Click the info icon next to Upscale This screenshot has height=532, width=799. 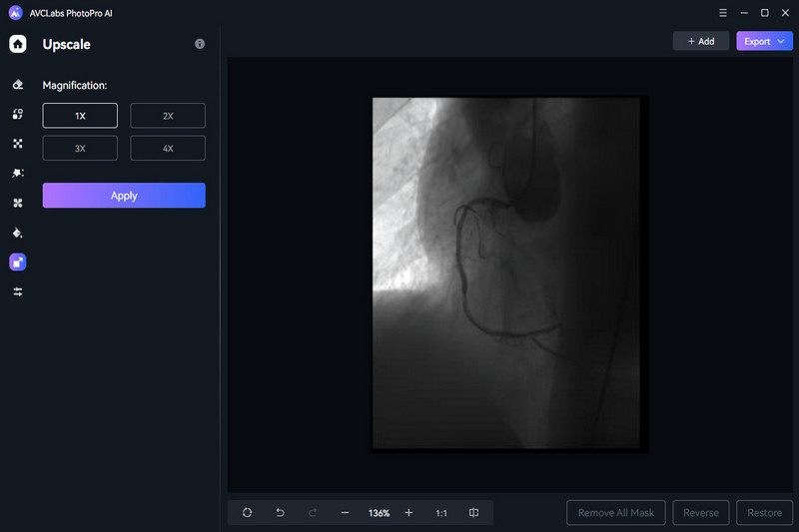point(200,45)
